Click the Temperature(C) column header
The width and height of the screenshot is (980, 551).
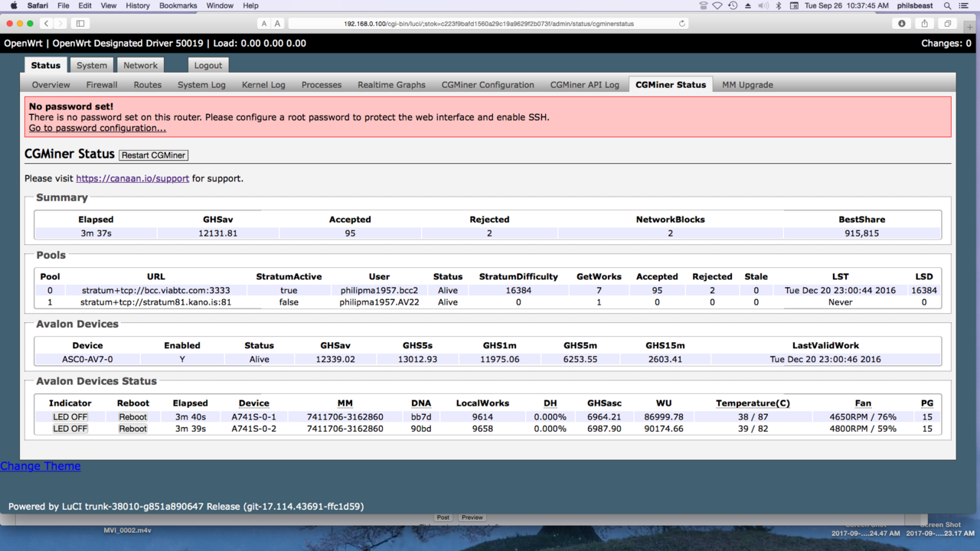pyautogui.click(x=753, y=403)
